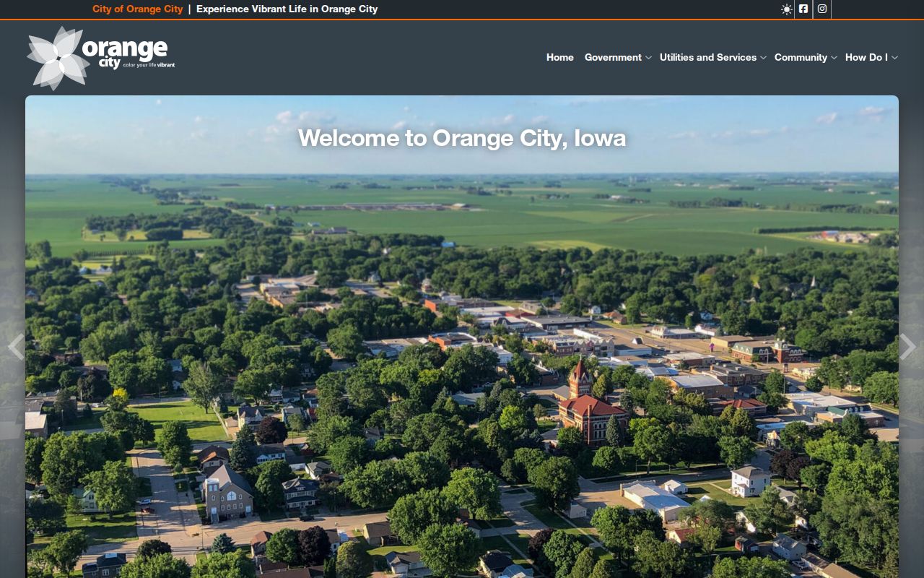Open the Instagram page icon
Viewport: 924px width, 578px height.
(821, 9)
